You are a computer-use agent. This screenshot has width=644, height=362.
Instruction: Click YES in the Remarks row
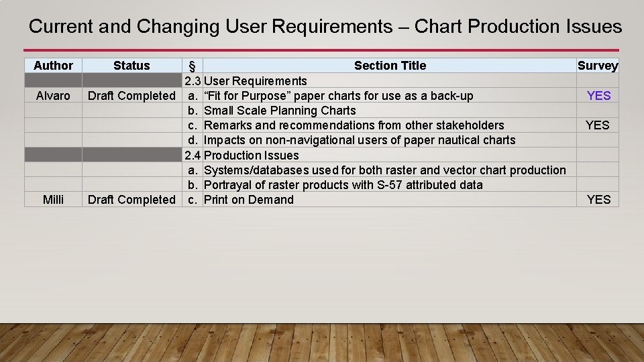tap(597, 125)
